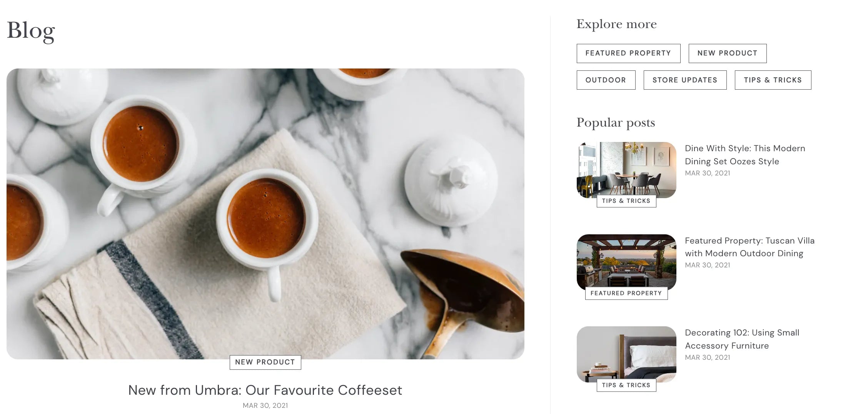Click the Popular posts section heading
Image resolution: width=868 pixels, height=414 pixels.
click(616, 123)
